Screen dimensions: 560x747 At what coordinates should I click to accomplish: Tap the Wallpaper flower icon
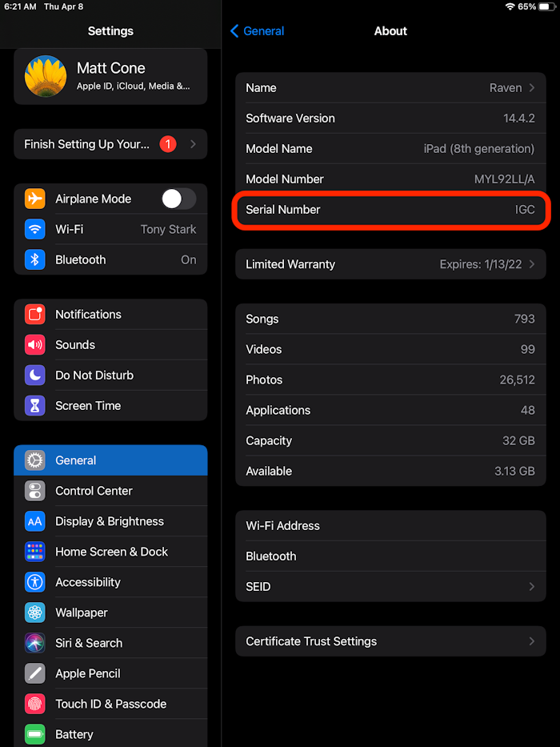point(34,612)
